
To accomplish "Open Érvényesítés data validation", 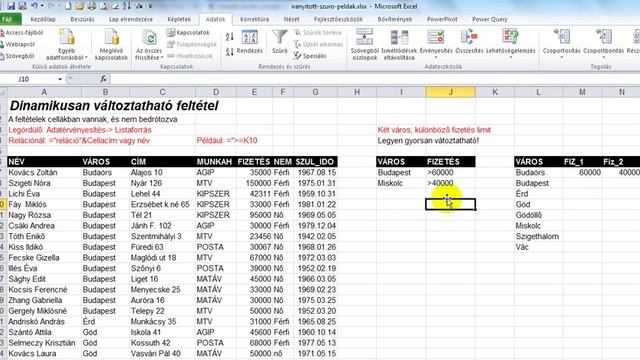I will coord(436,43).
